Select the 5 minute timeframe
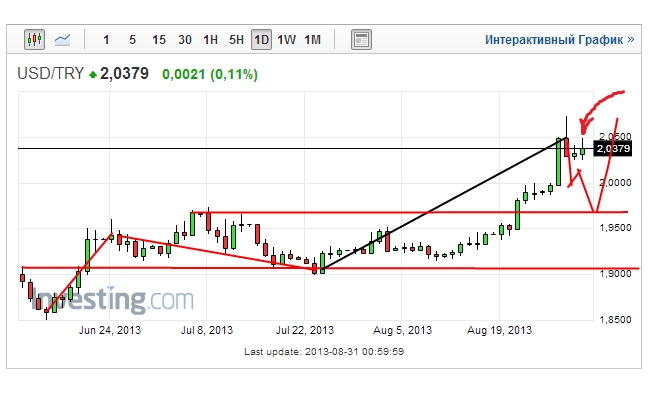The height and width of the screenshot is (397, 670). click(132, 40)
